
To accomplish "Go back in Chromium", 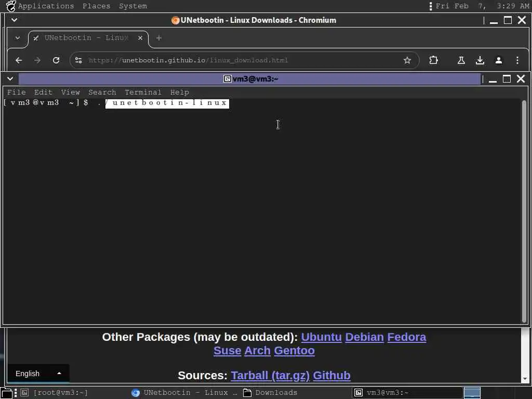I will tap(19, 60).
